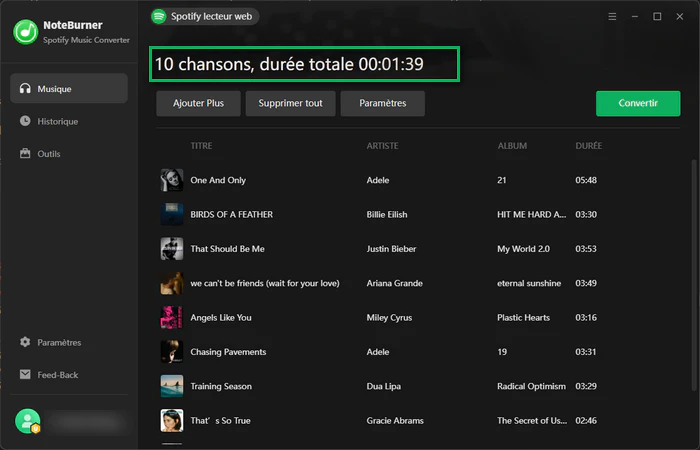The image size is (700, 450).
Task: Click the ARTISTE column header
Action: pos(382,146)
